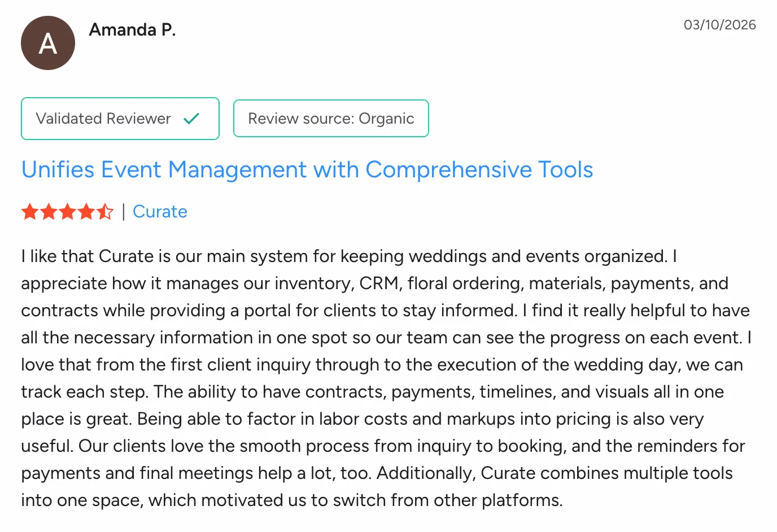777x532 pixels.
Task: Click the fourth rating star
Action: tap(86, 211)
